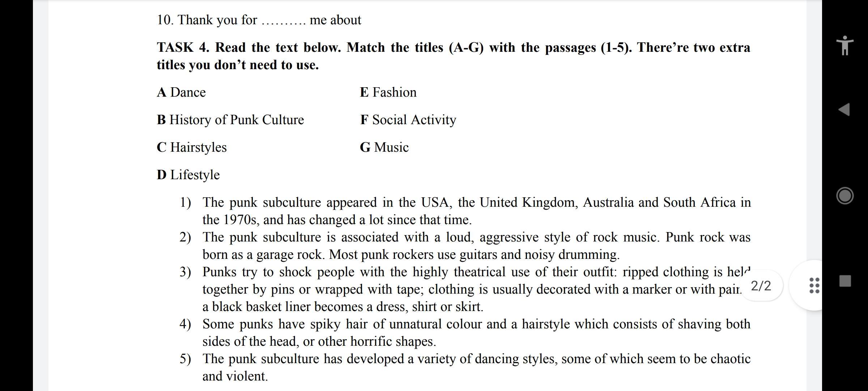The height and width of the screenshot is (391, 868).
Task: Select title option E Fashion
Action: point(388,92)
